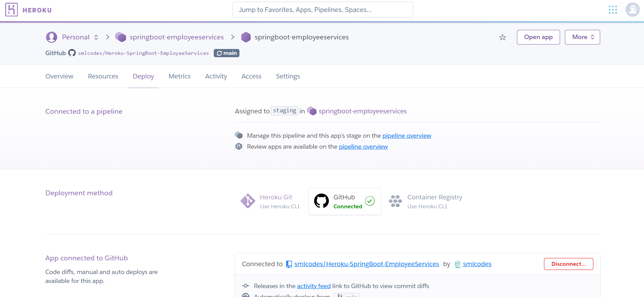Screen dimensions: 644x297
Task: Click the pipeline hexagon icon in breadcrumb
Action: (121, 37)
